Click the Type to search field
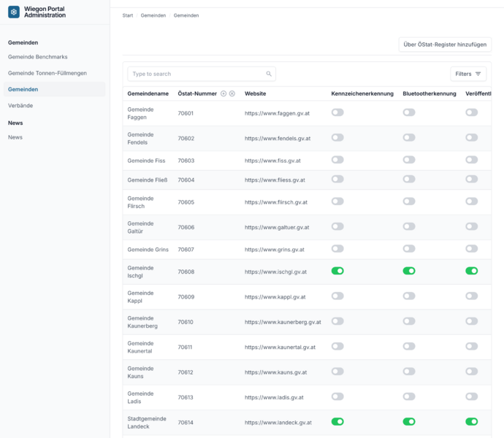 [202, 74]
